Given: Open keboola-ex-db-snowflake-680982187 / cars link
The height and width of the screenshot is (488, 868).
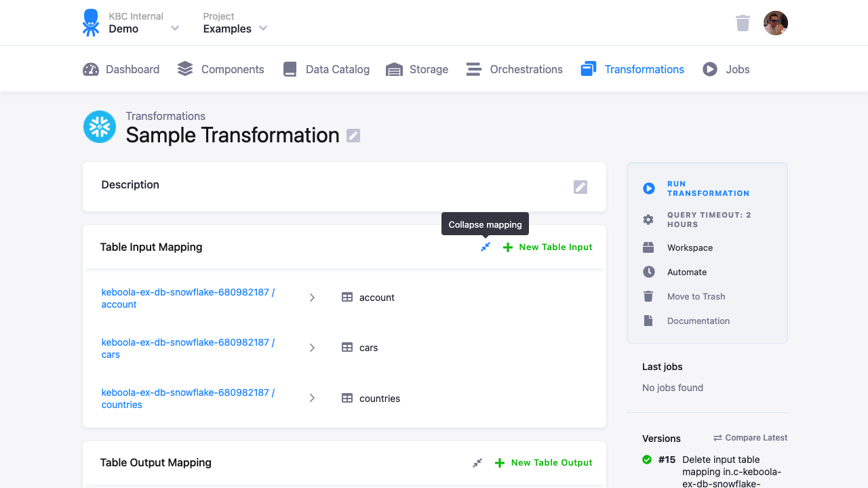Looking at the screenshot, I should (x=188, y=348).
